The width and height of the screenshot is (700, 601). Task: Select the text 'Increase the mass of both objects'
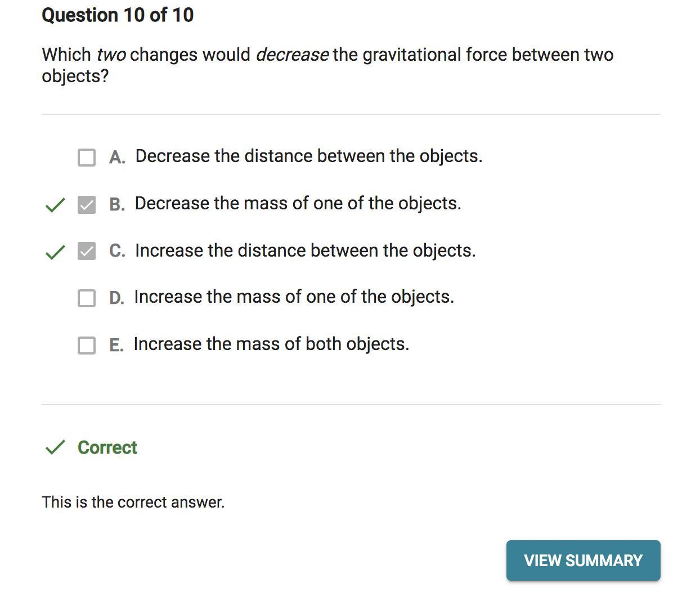[272, 344]
